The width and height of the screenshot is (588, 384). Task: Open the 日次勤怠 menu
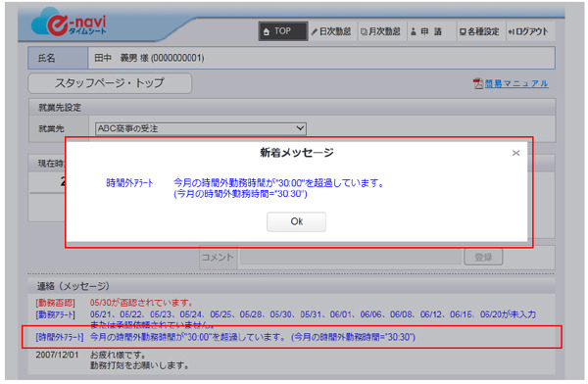click(x=331, y=31)
